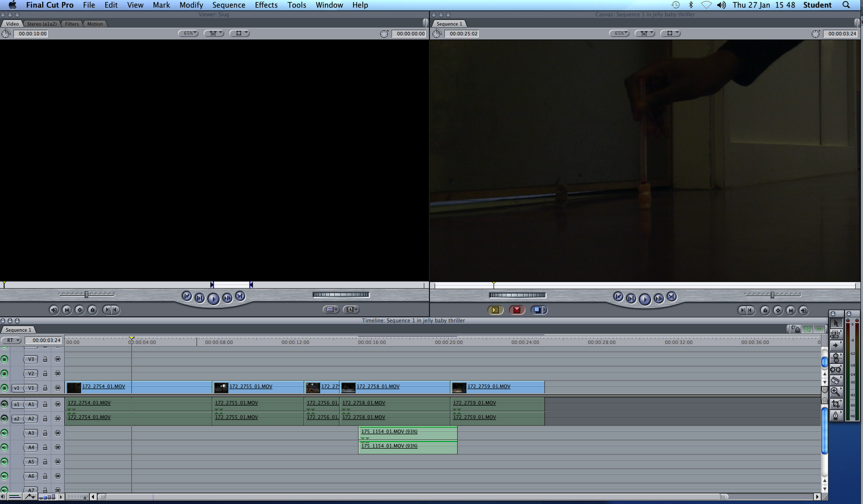This screenshot has height=504, width=863.
Task: Toggle timeline Audio Controls speaker button
Action: coord(4,496)
